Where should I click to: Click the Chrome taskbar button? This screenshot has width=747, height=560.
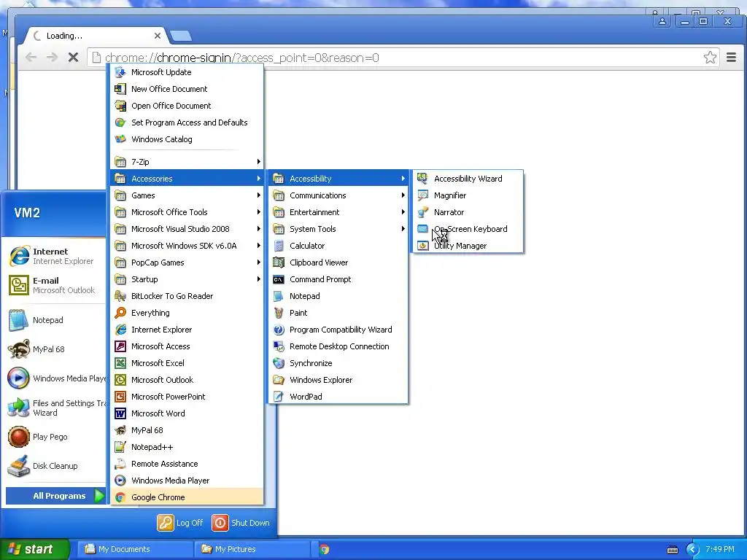pos(325,549)
